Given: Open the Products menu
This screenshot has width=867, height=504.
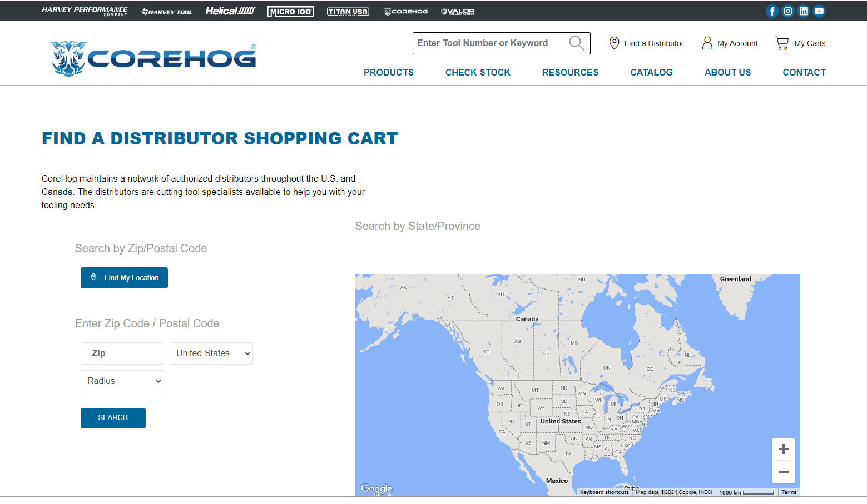Looking at the screenshot, I should (x=388, y=72).
